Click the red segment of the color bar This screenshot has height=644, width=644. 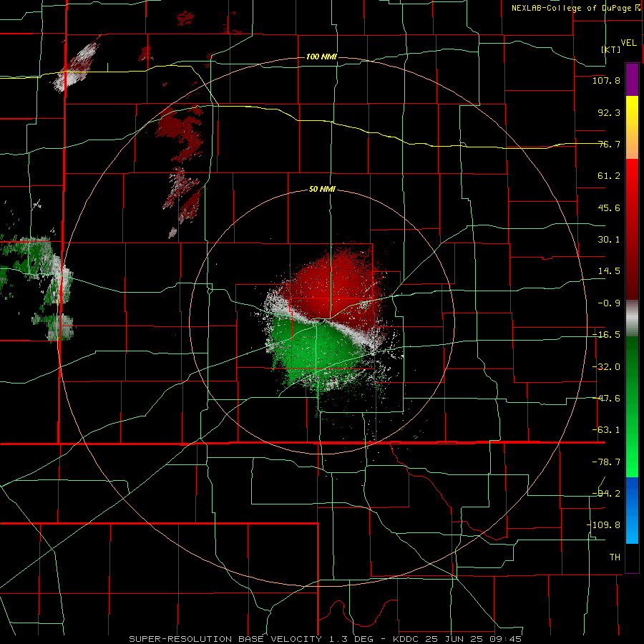point(632,229)
